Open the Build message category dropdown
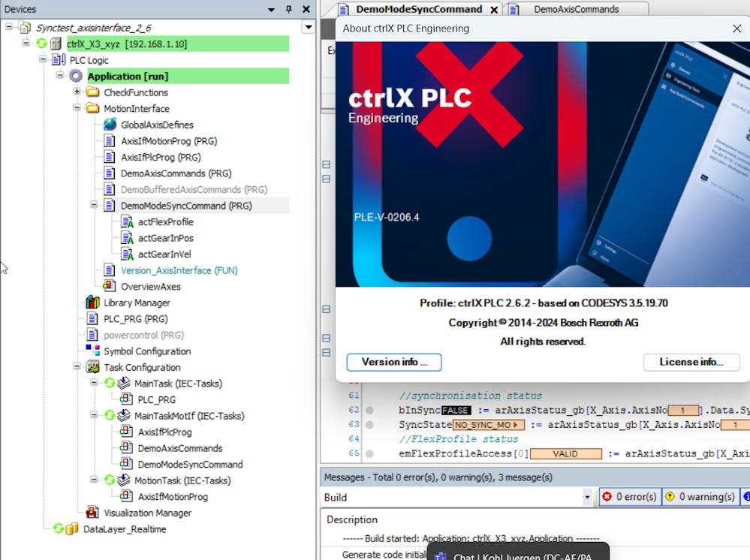The height and width of the screenshot is (560, 750). tap(587, 497)
